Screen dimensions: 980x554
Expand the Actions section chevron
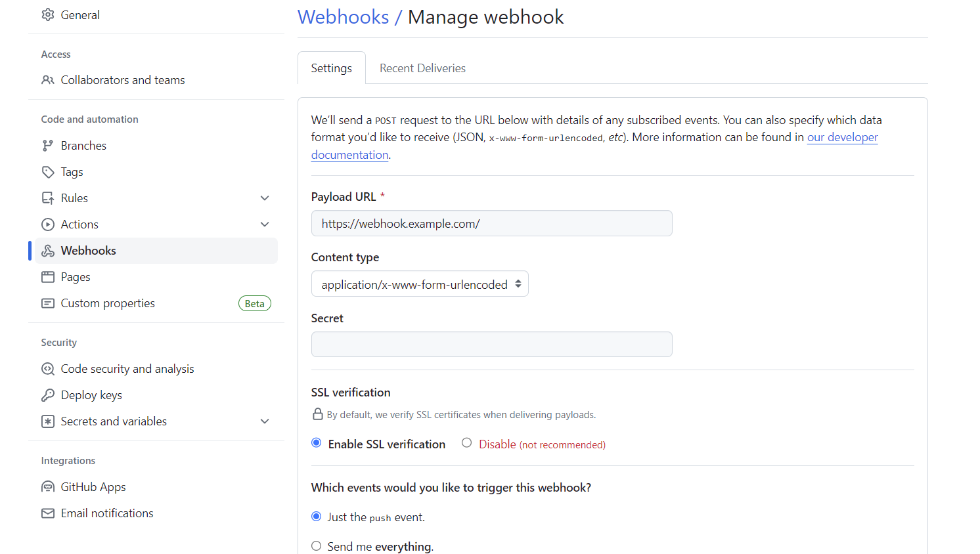point(265,224)
